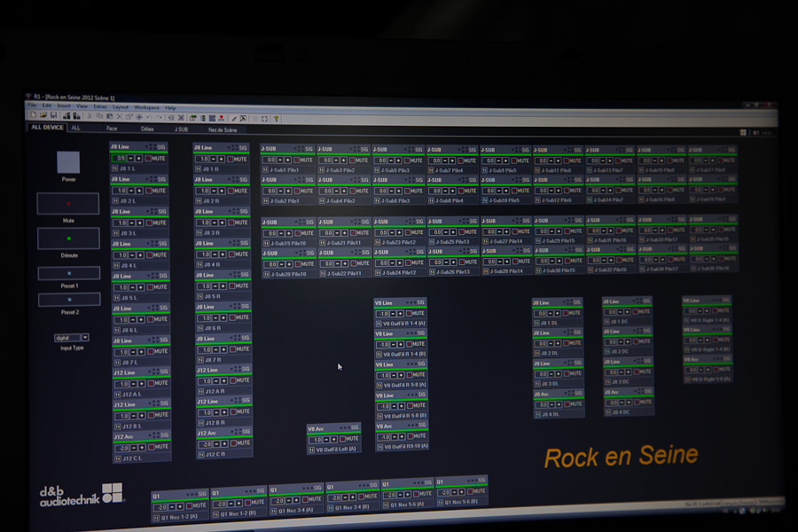Viewport: 798px width, 532px height.
Task: Decrease level on J12 C R with minus
Action: [x=215, y=444]
